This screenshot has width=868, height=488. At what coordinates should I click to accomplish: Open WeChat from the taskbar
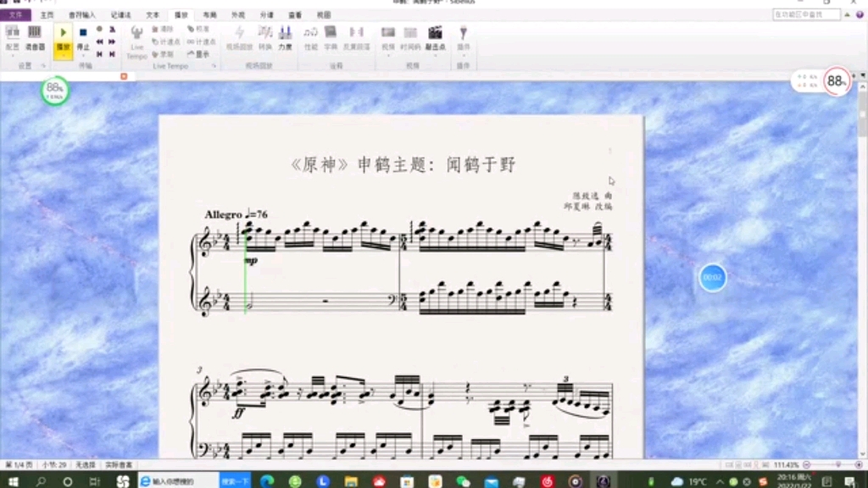tap(463, 481)
